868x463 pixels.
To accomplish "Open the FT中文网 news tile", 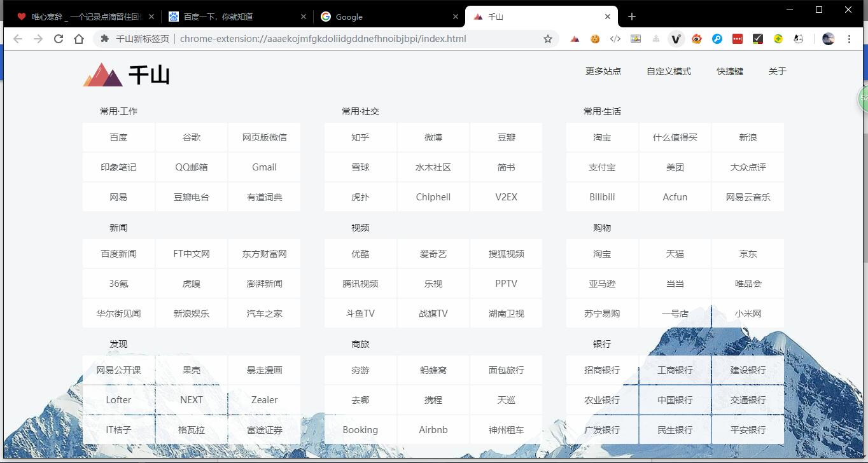I will click(x=192, y=254).
